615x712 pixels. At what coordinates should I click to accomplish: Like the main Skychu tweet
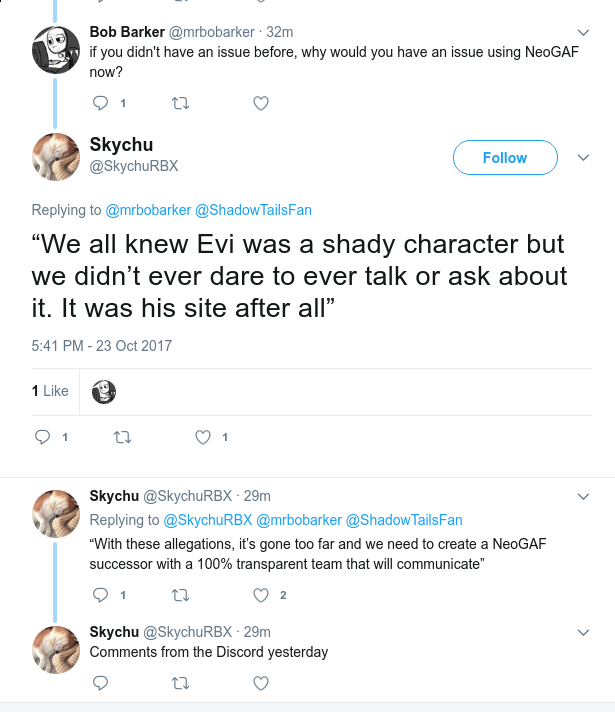(x=203, y=437)
